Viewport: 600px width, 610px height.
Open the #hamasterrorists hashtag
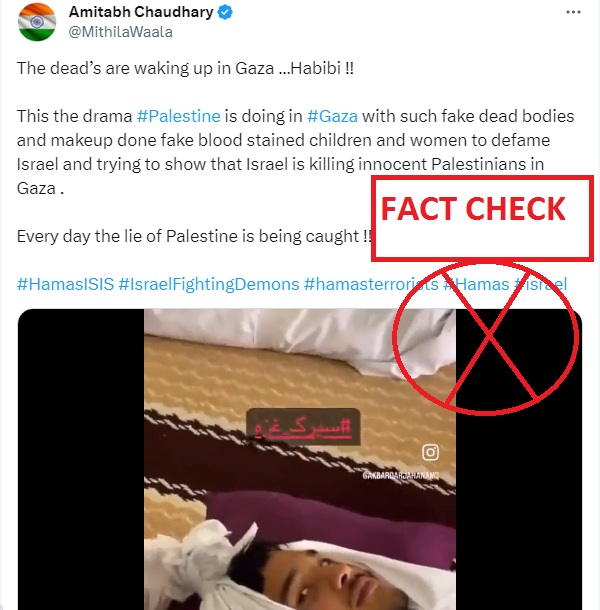pos(371,284)
